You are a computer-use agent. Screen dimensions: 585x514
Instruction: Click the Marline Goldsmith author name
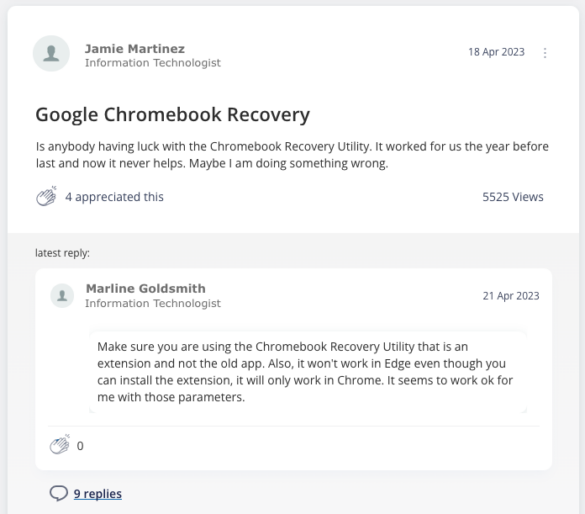coord(146,288)
